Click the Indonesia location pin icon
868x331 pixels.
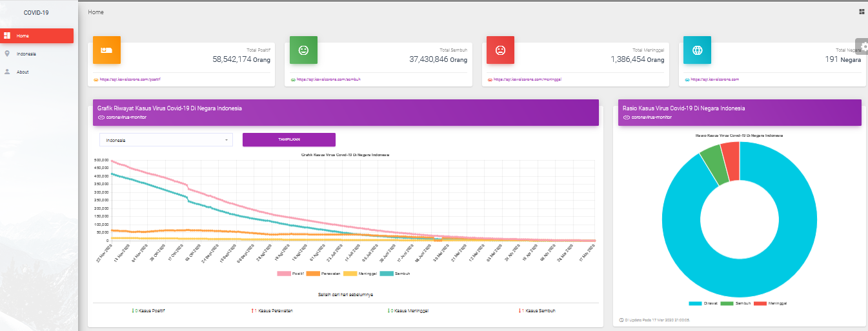(7, 54)
